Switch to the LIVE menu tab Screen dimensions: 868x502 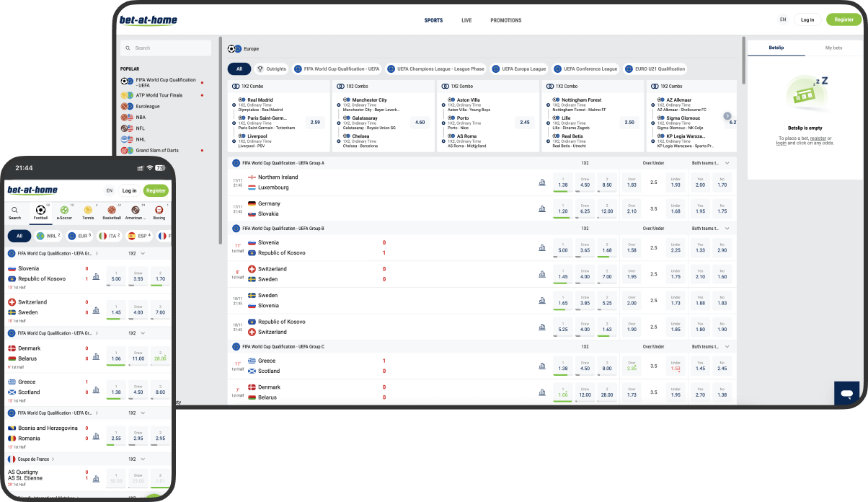tap(466, 20)
